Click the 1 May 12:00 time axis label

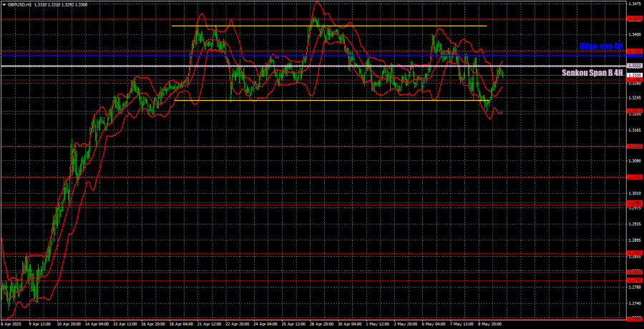point(376,325)
